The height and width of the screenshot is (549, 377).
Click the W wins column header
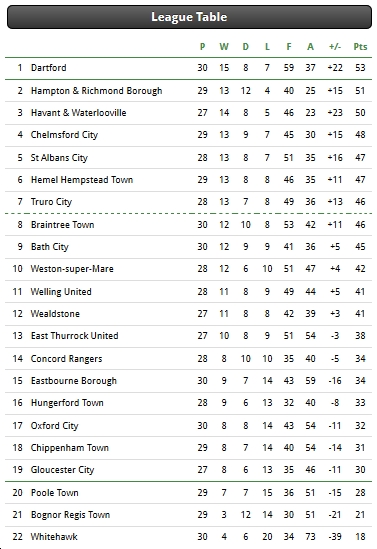coord(224,47)
